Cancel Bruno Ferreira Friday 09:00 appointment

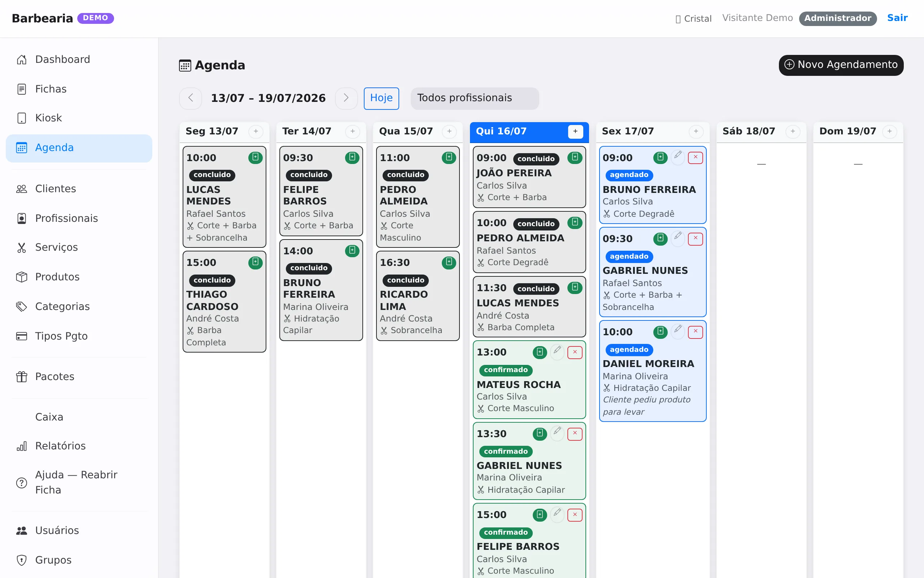pyautogui.click(x=695, y=158)
